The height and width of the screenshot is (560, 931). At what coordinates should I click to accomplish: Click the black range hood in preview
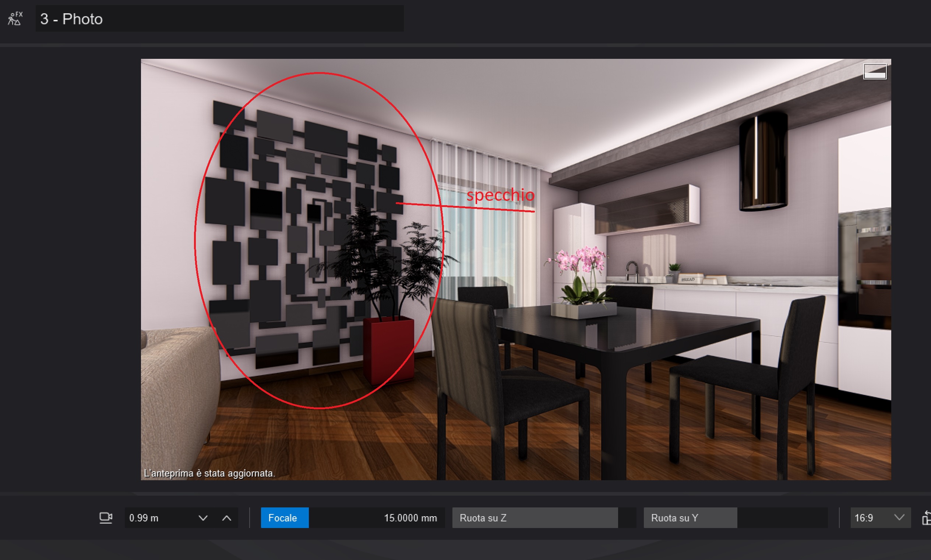tap(764, 162)
